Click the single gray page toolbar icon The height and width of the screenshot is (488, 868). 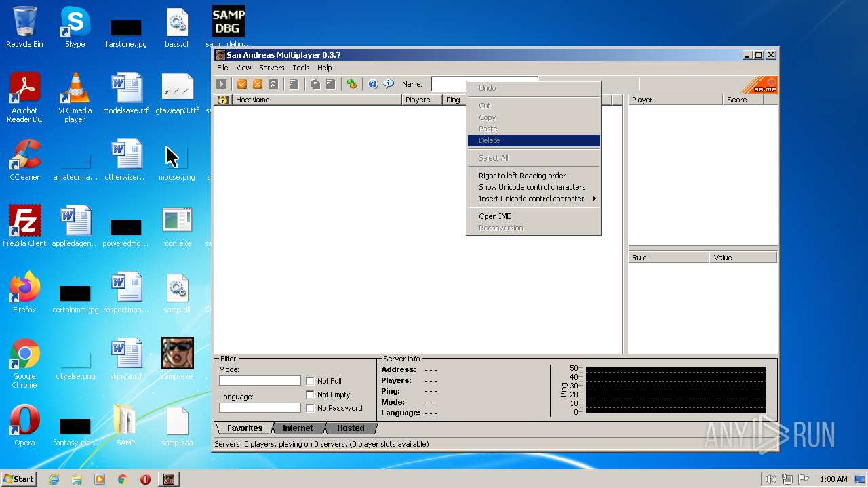coord(294,84)
